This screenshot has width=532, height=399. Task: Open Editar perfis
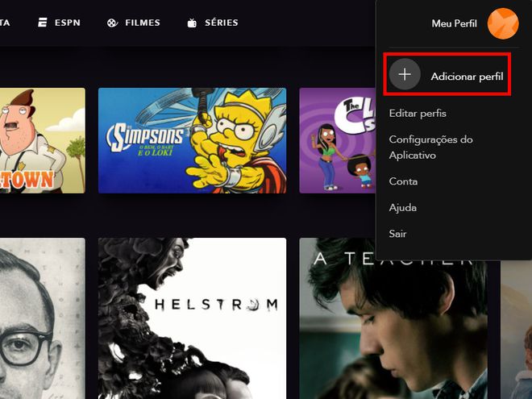pyautogui.click(x=418, y=114)
